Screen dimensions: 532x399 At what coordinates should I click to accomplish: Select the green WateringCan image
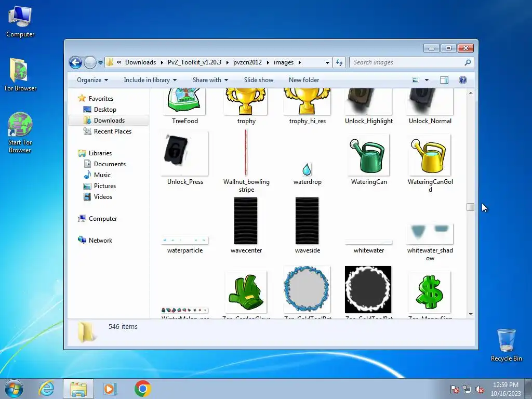click(368, 155)
